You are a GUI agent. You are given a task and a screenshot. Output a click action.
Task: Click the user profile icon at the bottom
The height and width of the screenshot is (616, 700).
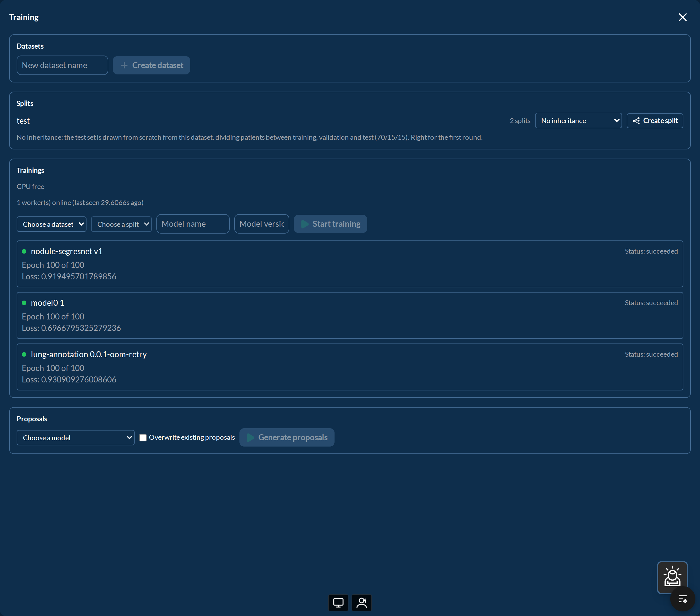(x=361, y=603)
